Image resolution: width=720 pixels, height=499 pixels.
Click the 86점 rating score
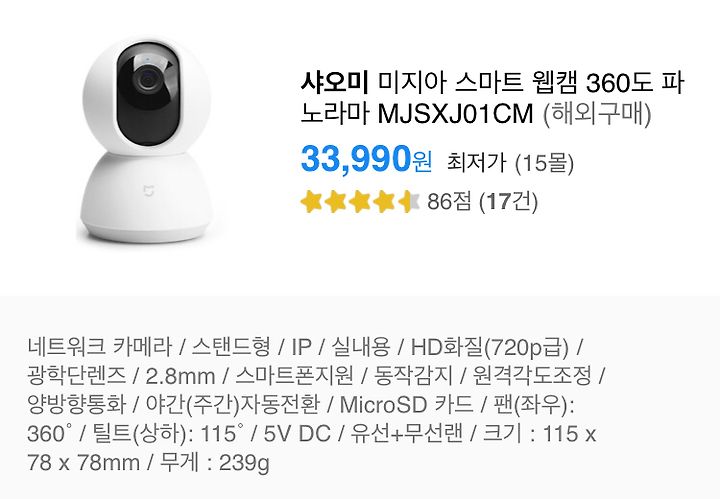tap(449, 201)
